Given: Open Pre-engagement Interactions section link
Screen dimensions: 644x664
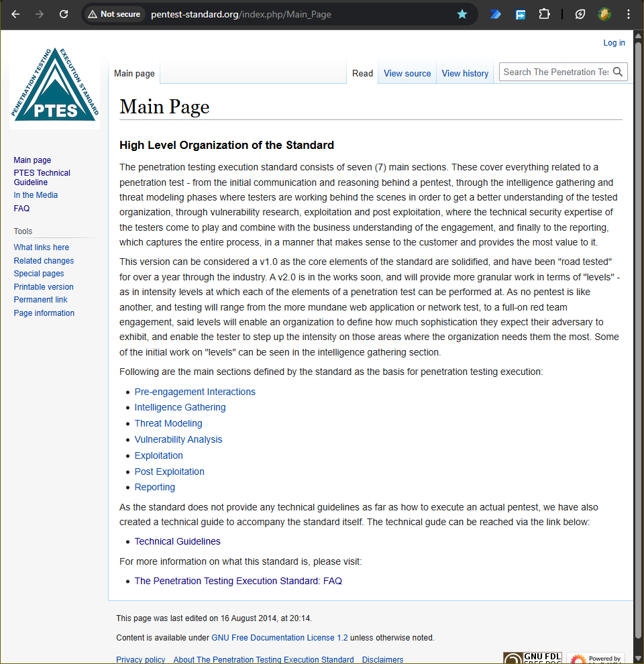Looking at the screenshot, I should click(x=195, y=392).
